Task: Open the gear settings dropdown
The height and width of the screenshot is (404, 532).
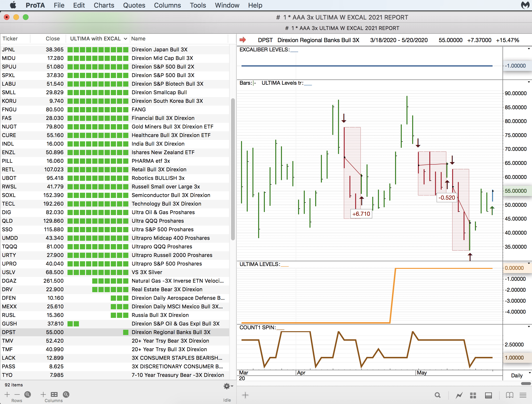Action: [x=228, y=386]
